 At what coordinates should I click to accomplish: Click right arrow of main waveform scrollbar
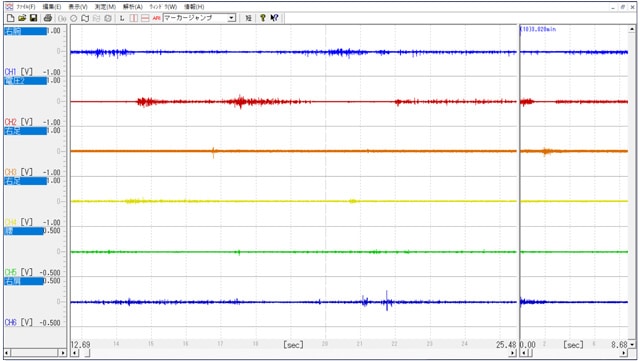point(513,353)
